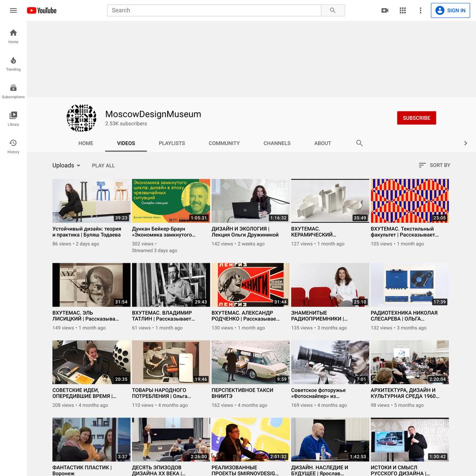Viewport: 476px width, 476px height.
Task: Play the 1:42:53 man in blue thumbnail
Action: click(x=330, y=439)
